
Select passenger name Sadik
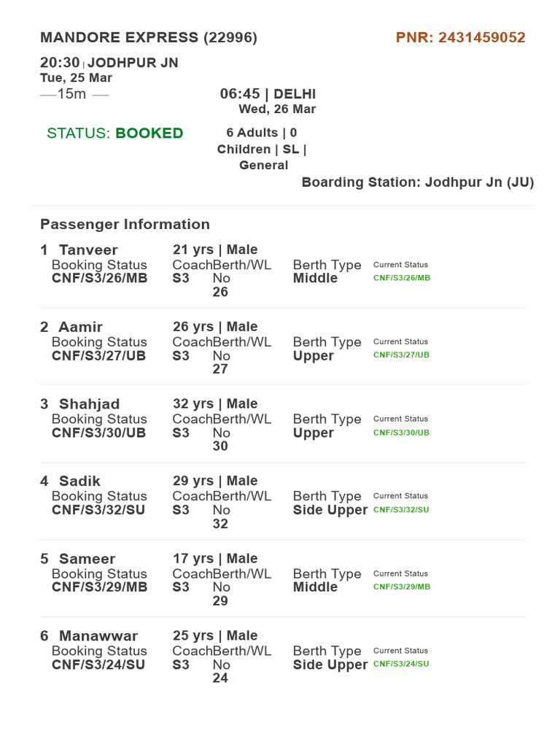[x=79, y=481]
